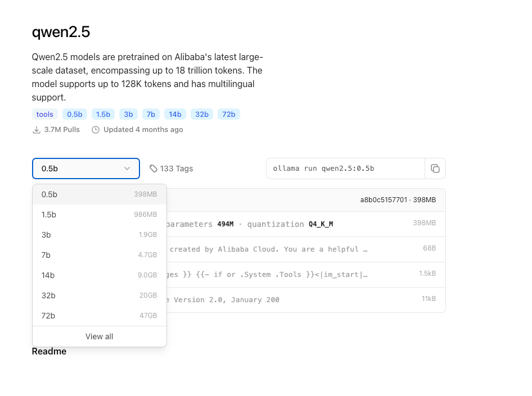Collapse the 0.5b model size dropdown
The image size is (532, 396).
click(x=86, y=169)
